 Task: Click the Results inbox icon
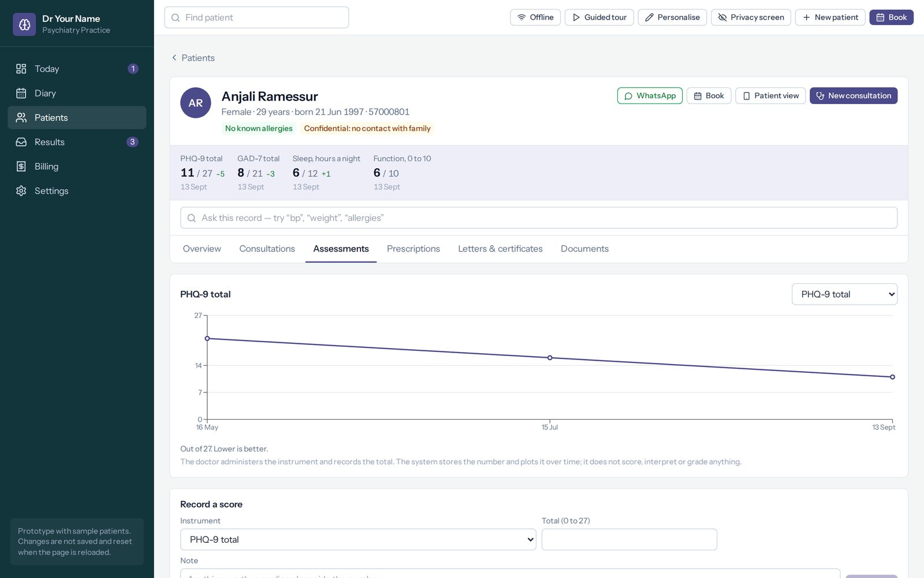[x=21, y=142]
